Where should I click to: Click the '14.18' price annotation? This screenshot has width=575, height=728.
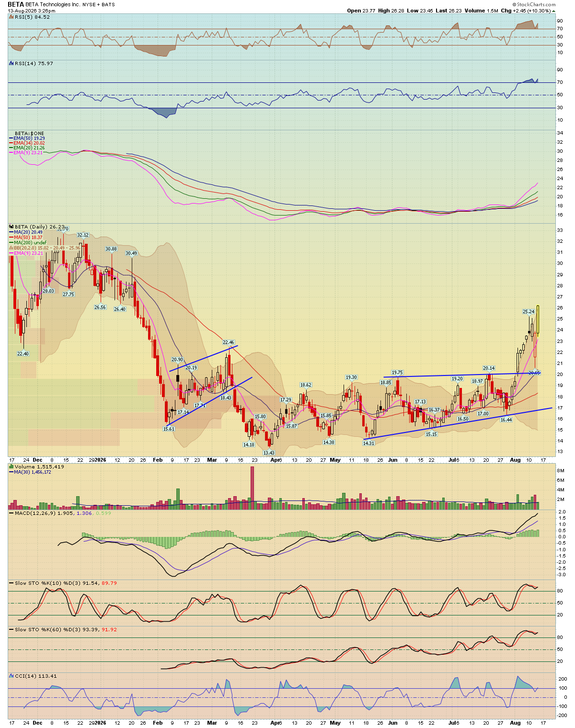pyautogui.click(x=249, y=444)
